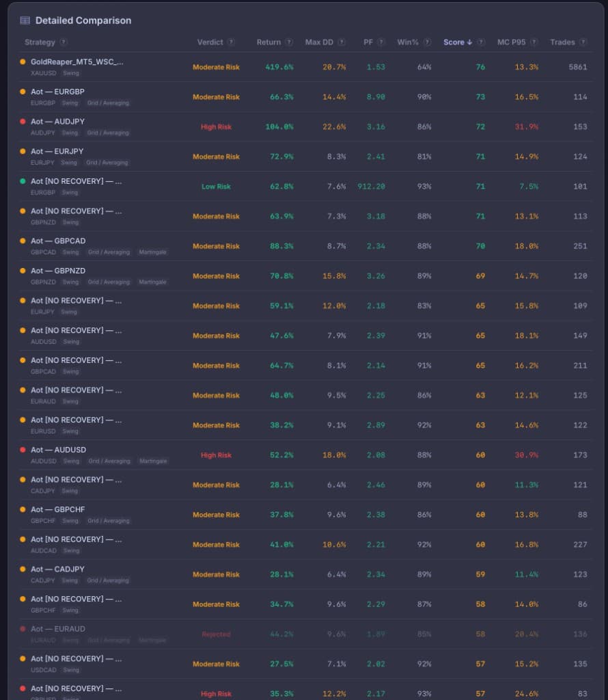Toggle the Score column sort arrow
The image size is (608, 700).
[469, 42]
